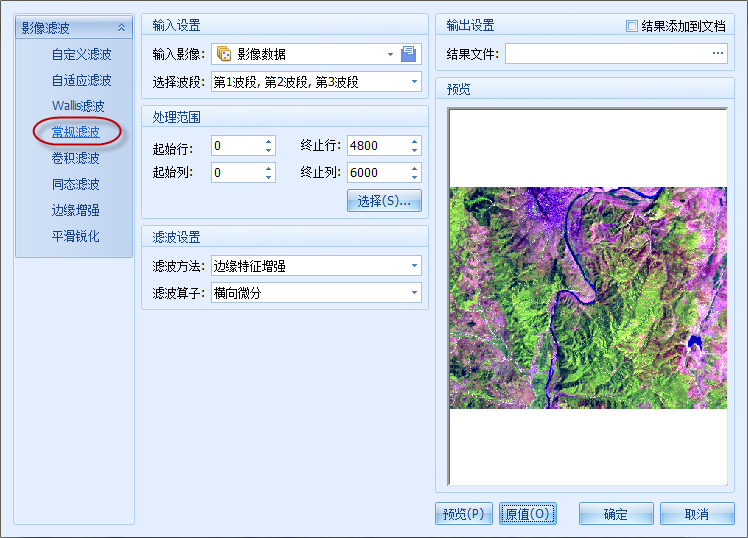Select 常规滤波 in the sidebar

(x=76, y=132)
